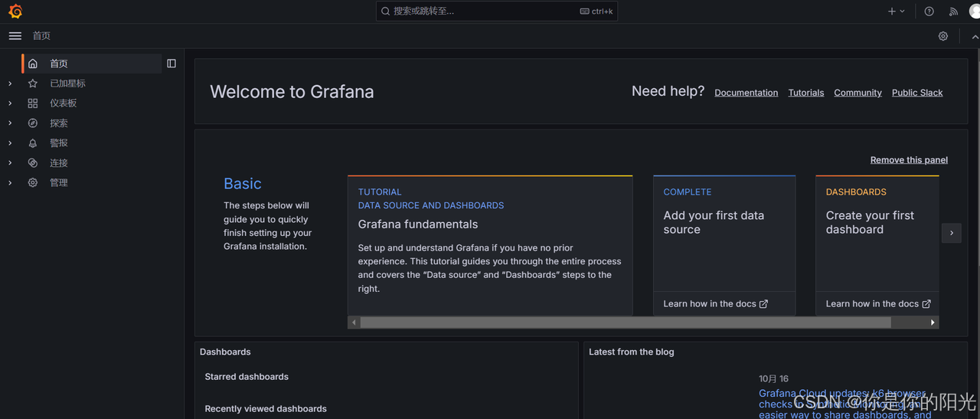
Task: Click next arrow to show more setup cards
Action: point(952,233)
